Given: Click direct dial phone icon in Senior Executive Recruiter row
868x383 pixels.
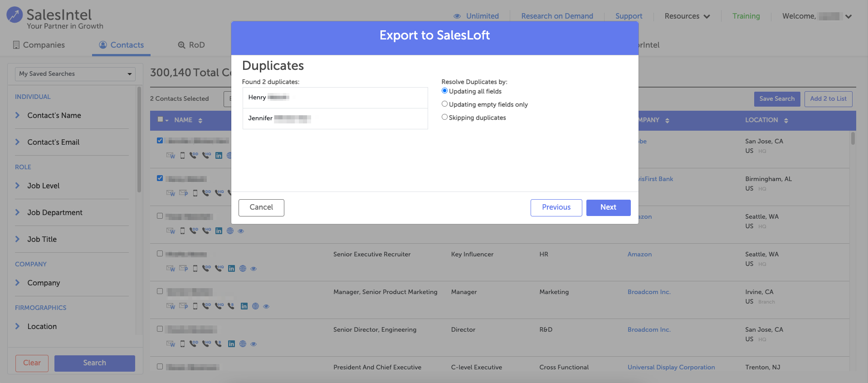Looking at the screenshot, I should 206,269.
